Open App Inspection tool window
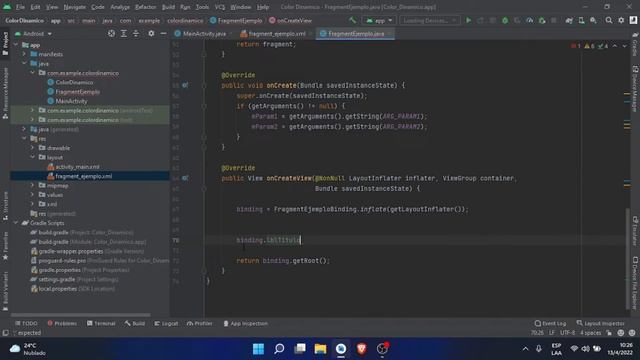 coord(245,323)
